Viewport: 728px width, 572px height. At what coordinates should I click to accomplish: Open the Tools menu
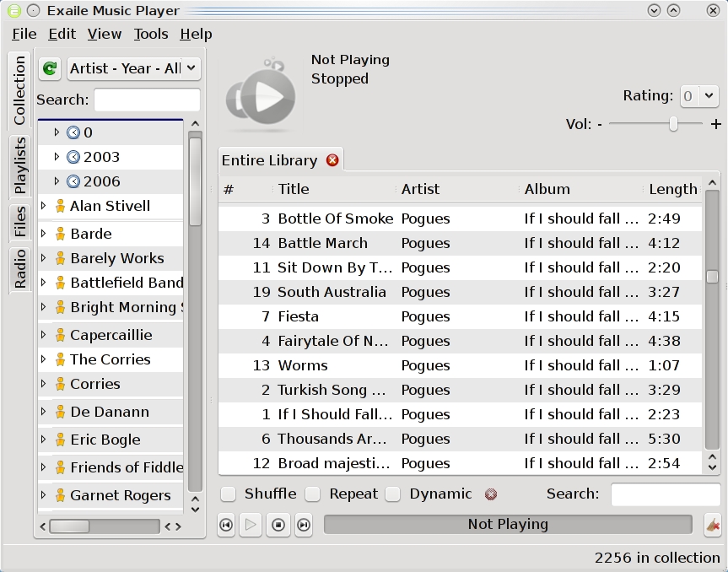click(151, 34)
